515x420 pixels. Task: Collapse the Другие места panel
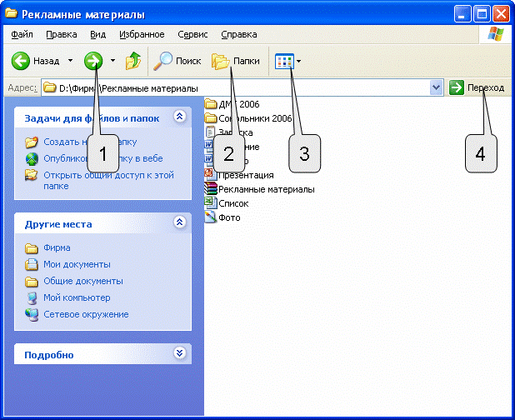click(x=180, y=222)
